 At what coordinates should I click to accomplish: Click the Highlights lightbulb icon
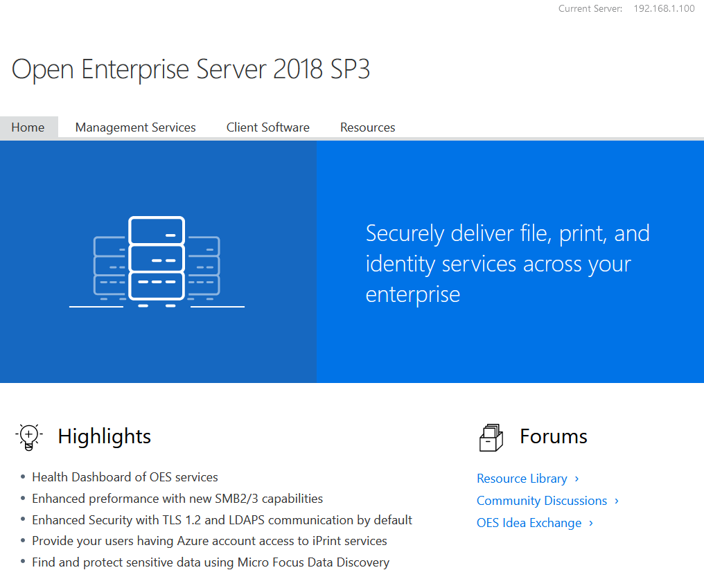28,436
